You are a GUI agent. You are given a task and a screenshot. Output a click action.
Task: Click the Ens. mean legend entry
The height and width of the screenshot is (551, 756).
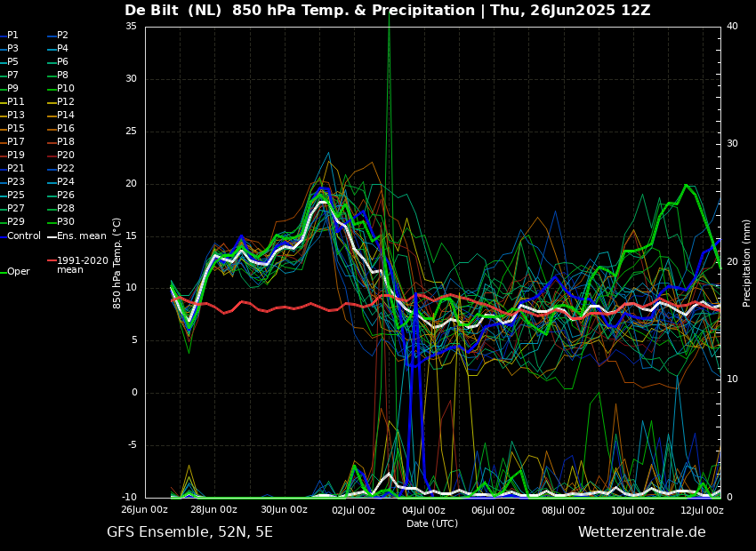pyautogui.click(x=81, y=236)
